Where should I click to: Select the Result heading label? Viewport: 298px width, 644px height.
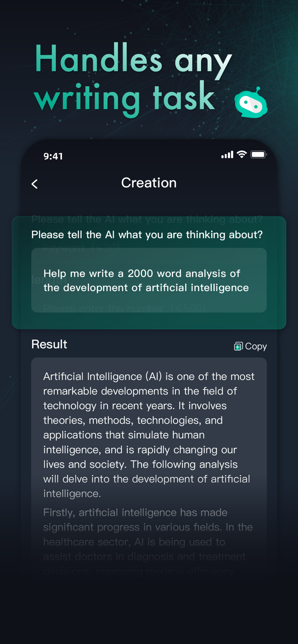(49, 344)
